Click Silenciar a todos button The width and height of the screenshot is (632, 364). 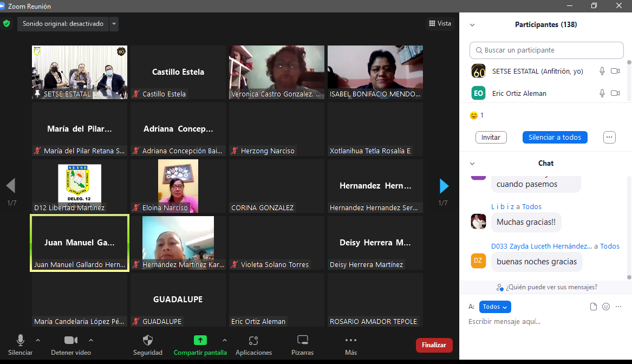coord(555,138)
